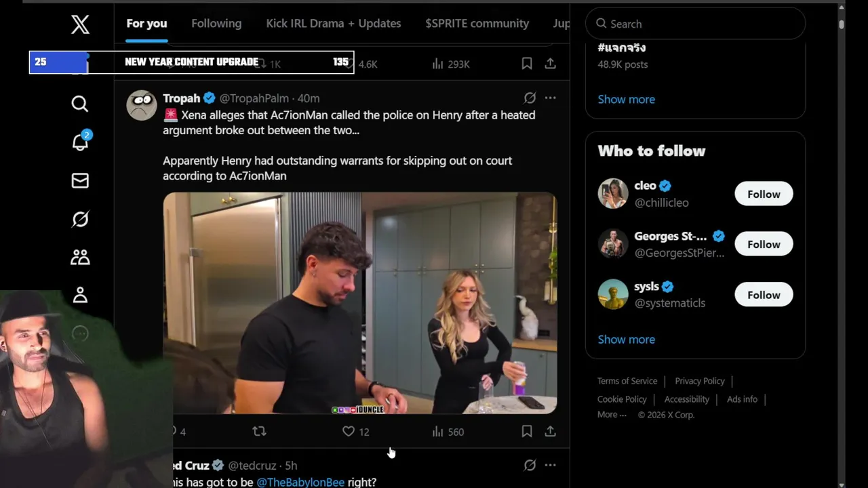The width and height of the screenshot is (868, 488).
Task: Open Communities icon in sidebar
Action: coord(80,258)
